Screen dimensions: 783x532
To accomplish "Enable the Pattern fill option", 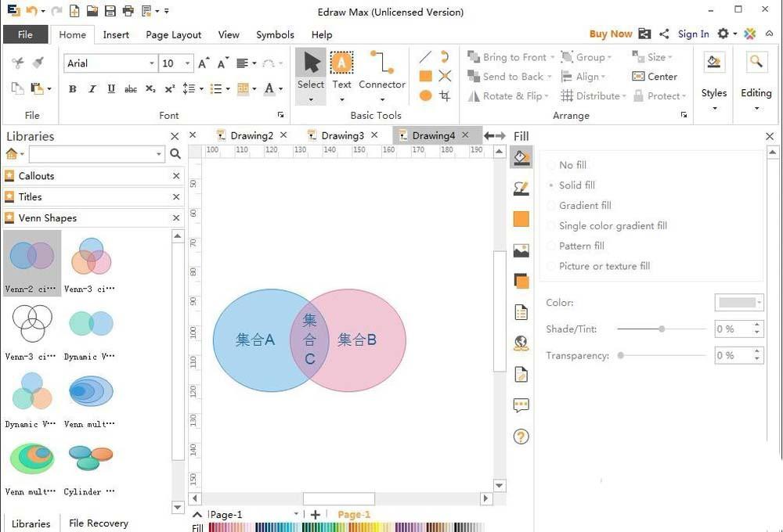I will click(x=551, y=246).
